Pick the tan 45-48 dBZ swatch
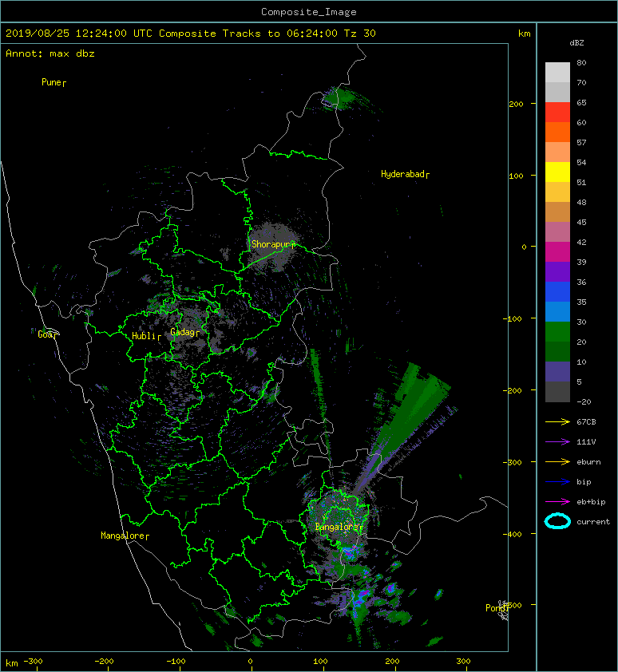Viewport: 618px width, 672px height. point(557,211)
